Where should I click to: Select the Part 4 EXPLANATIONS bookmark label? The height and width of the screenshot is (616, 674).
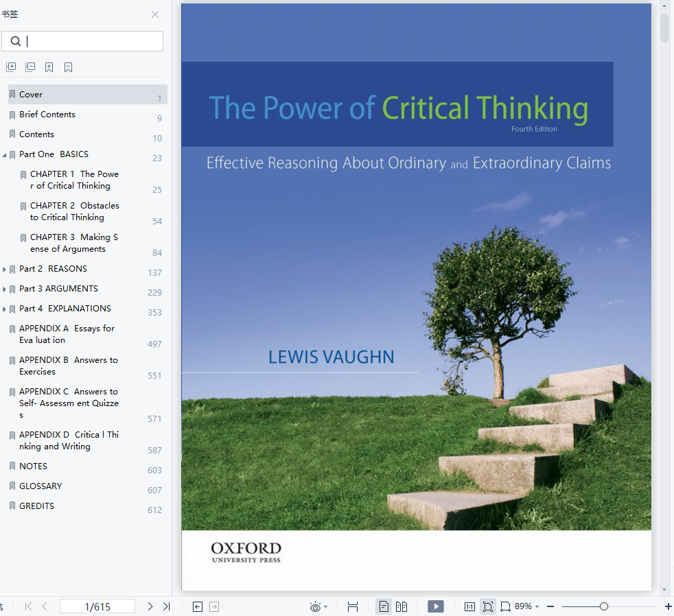(65, 309)
